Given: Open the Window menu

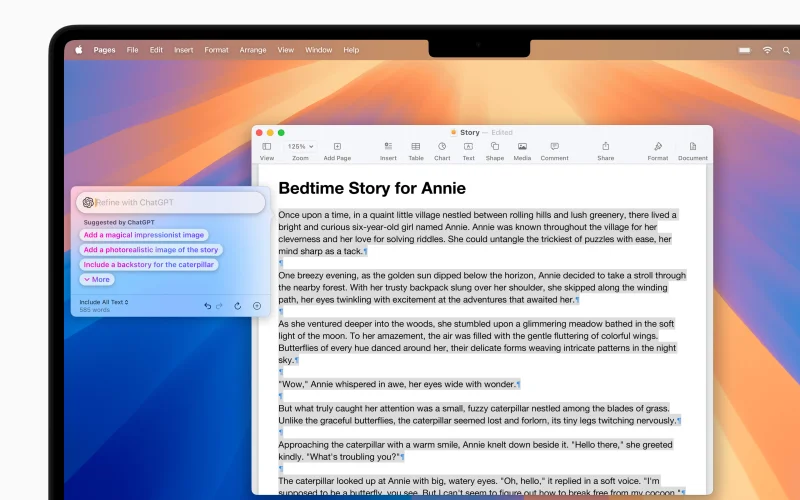Looking at the screenshot, I should [x=318, y=50].
